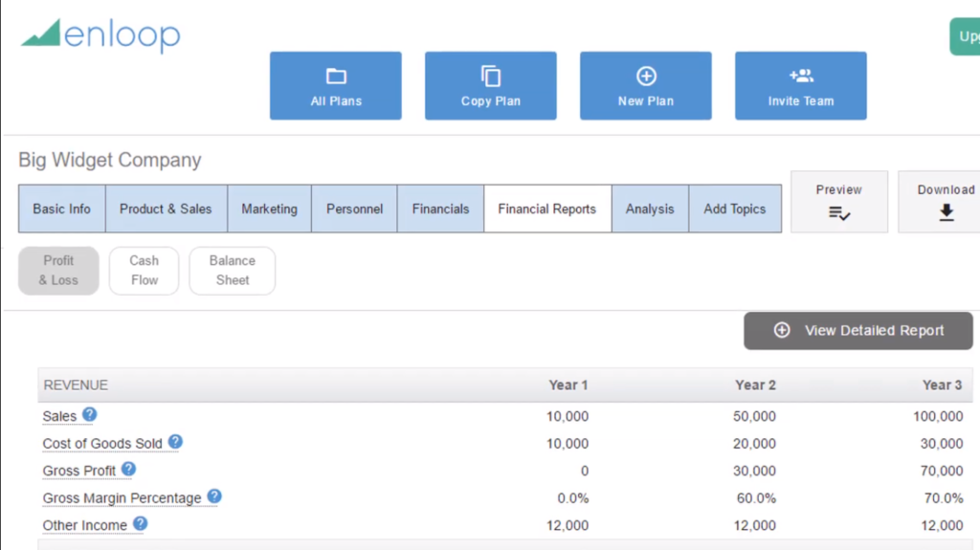Go to the Marketing tab
Viewport: 980px width, 550px height.
click(x=269, y=209)
